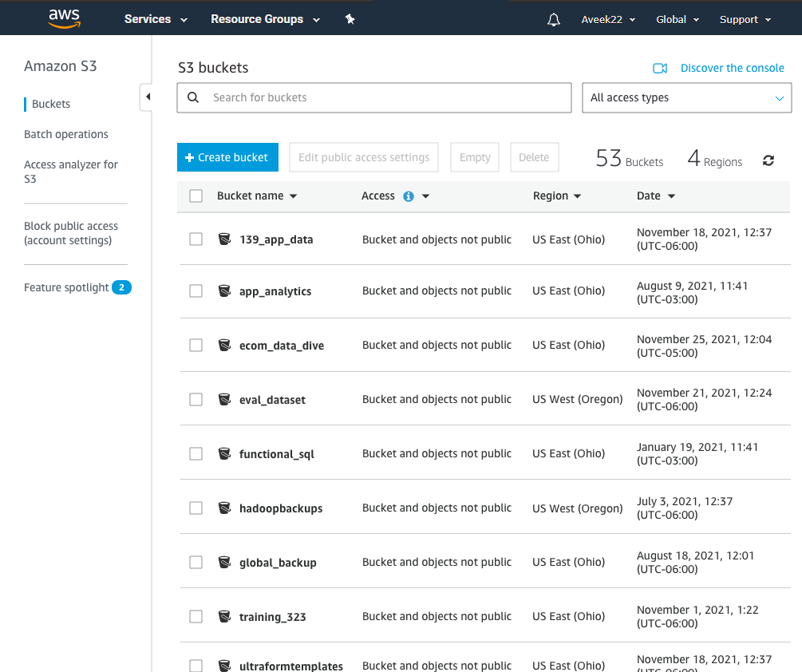Open Batch operations in sidebar
The image size is (802, 672).
tap(66, 134)
